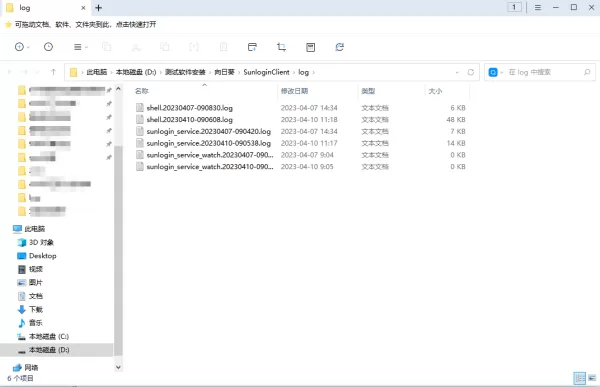Open the title bar hamburger menu

(538, 7)
